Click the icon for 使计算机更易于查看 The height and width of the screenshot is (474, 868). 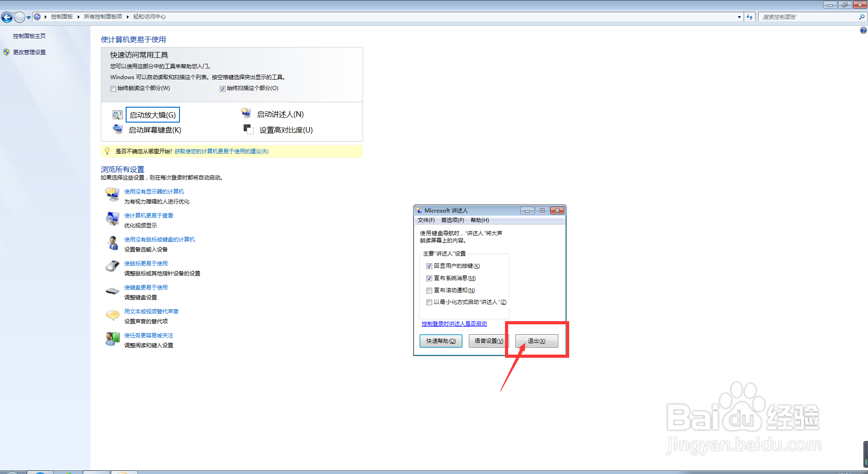click(x=112, y=219)
